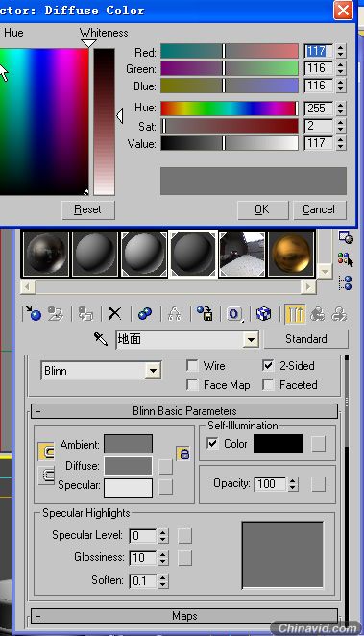Select the first dark reflective sample sphere
Viewport: 364px width, 636px height.
pos(46,254)
